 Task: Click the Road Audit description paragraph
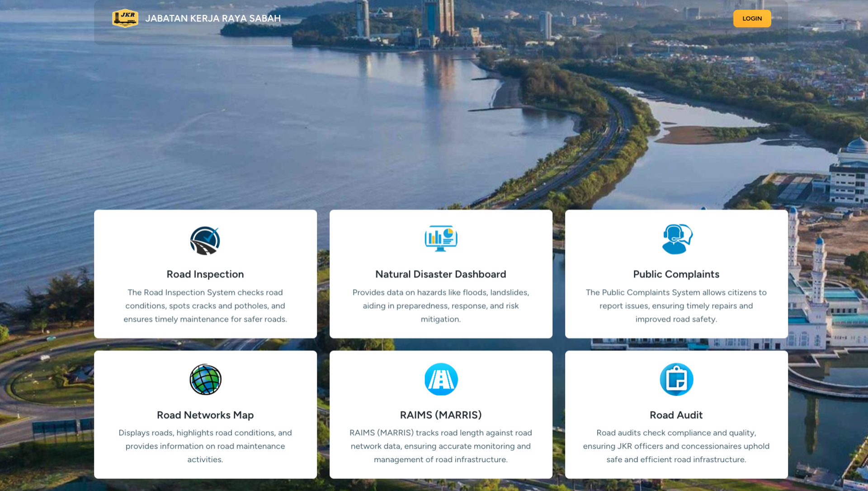pyautogui.click(x=676, y=446)
